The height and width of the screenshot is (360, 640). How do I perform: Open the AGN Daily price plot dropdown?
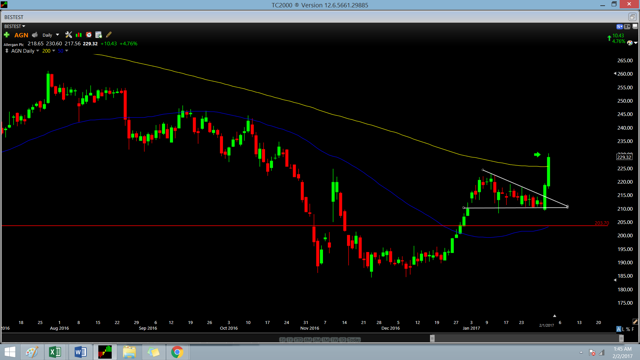[25, 51]
